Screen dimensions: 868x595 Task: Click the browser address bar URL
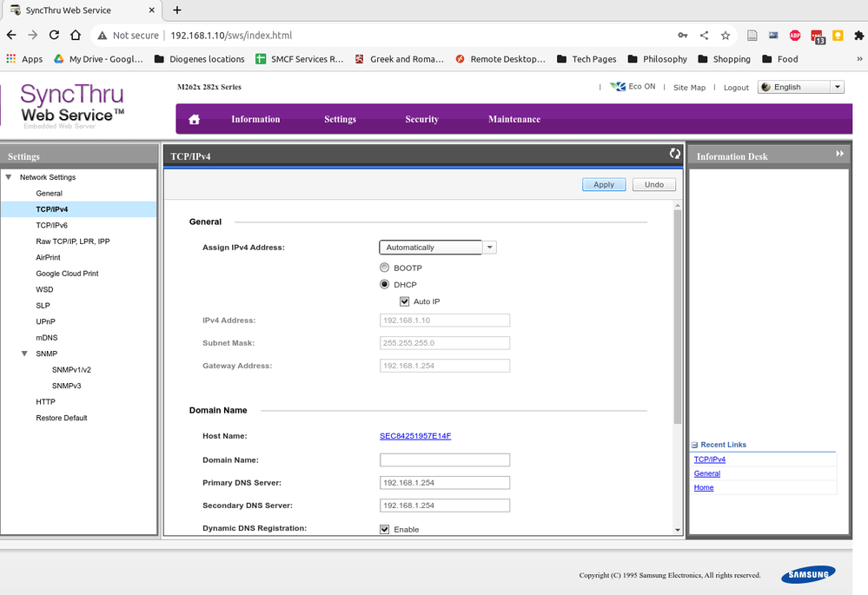tap(231, 36)
